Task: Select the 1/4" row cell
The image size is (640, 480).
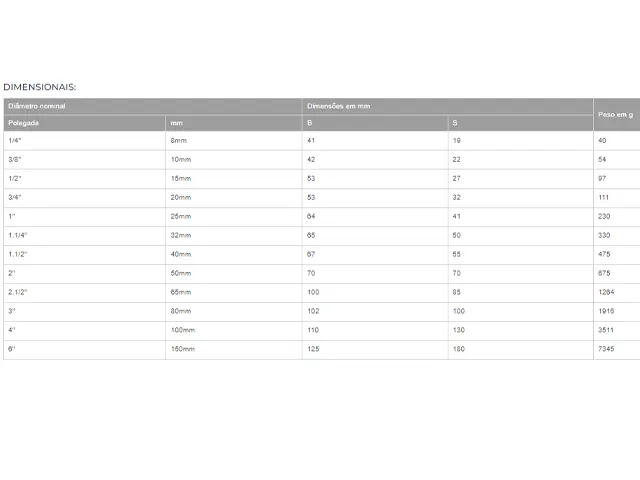Action: (84, 140)
